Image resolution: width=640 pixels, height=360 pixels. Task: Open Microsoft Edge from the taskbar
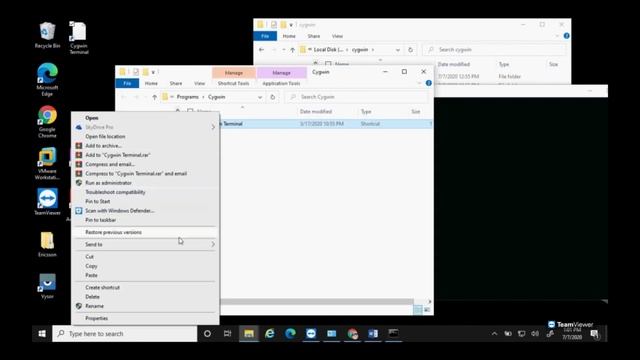click(x=290, y=333)
